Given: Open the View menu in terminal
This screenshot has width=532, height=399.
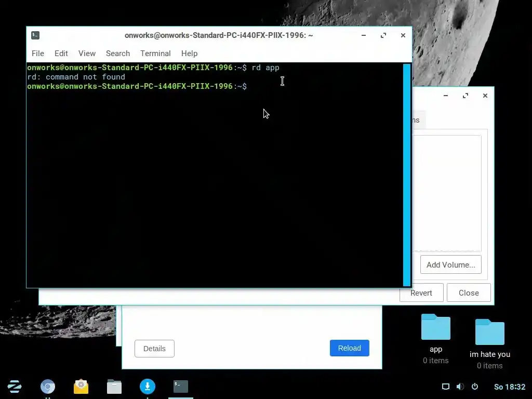Looking at the screenshot, I should click(87, 54).
